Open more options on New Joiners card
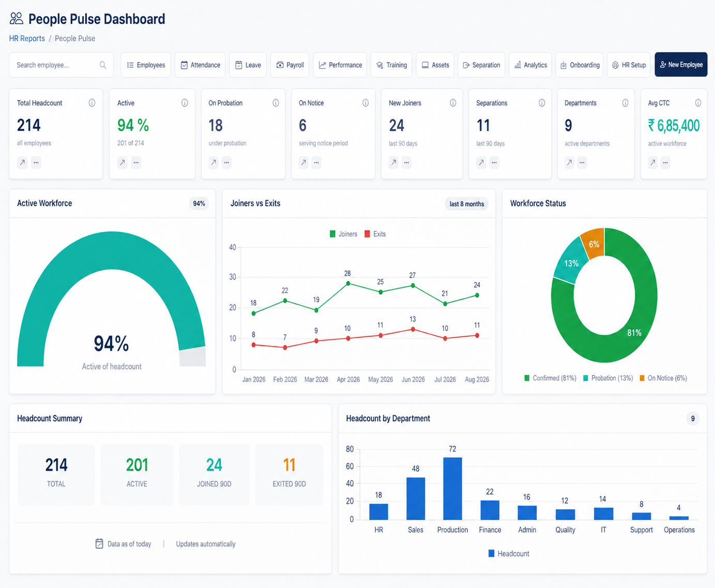The height and width of the screenshot is (588, 715). point(407,162)
